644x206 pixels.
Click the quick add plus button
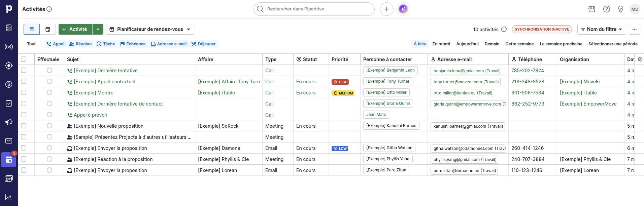pyautogui.click(x=387, y=9)
